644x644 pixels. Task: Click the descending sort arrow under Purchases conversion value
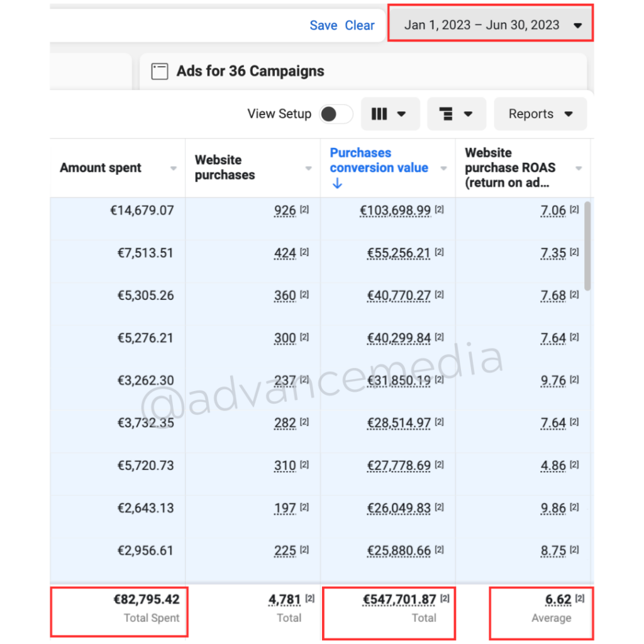337,184
